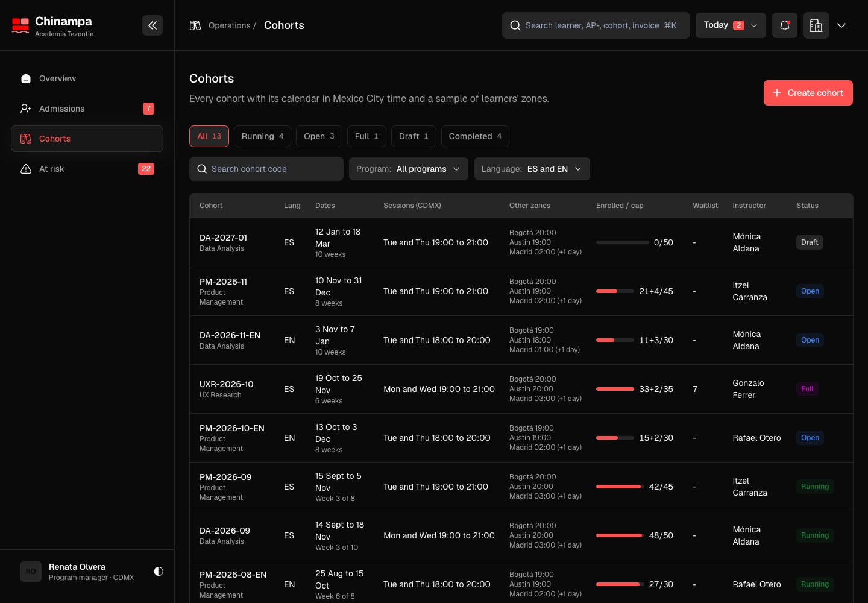
Task: Select the Running 4 filter tab
Action: coord(262,136)
